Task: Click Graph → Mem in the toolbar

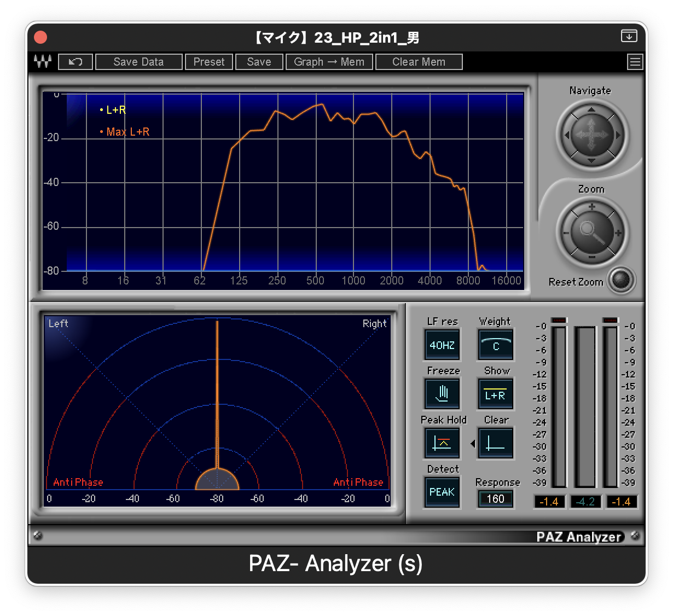Action: pyautogui.click(x=329, y=62)
